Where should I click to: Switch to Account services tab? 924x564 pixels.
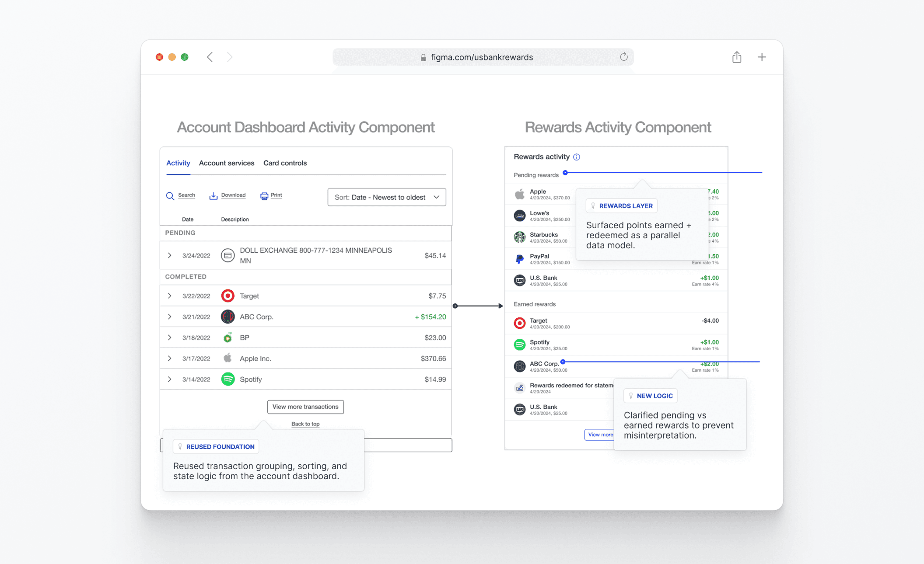(227, 163)
